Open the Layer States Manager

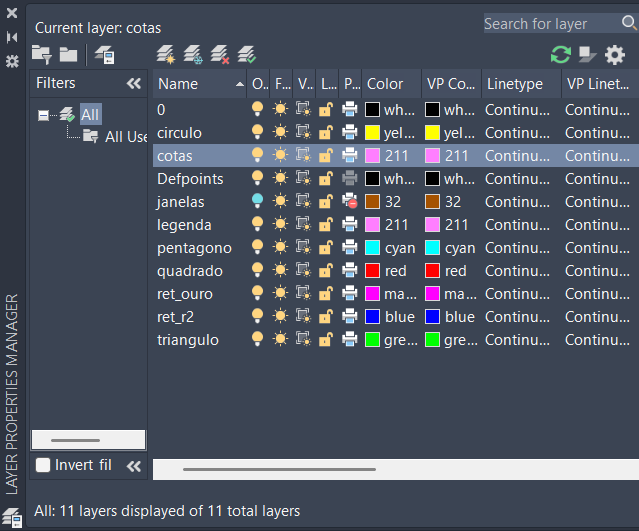click(104, 55)
